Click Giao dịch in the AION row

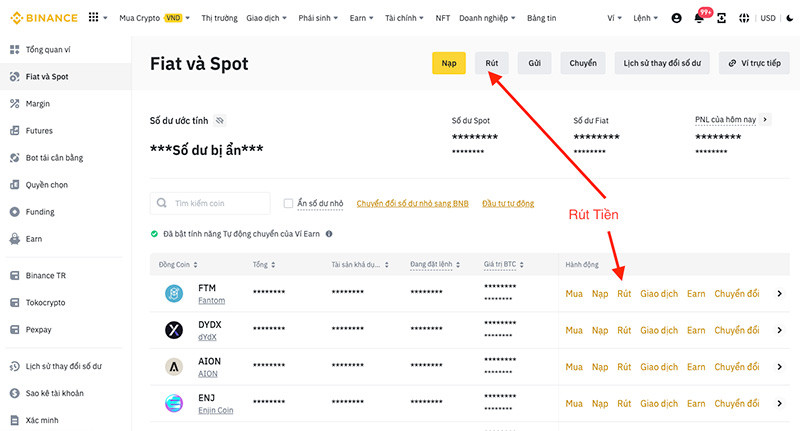[x=659, y=367]
